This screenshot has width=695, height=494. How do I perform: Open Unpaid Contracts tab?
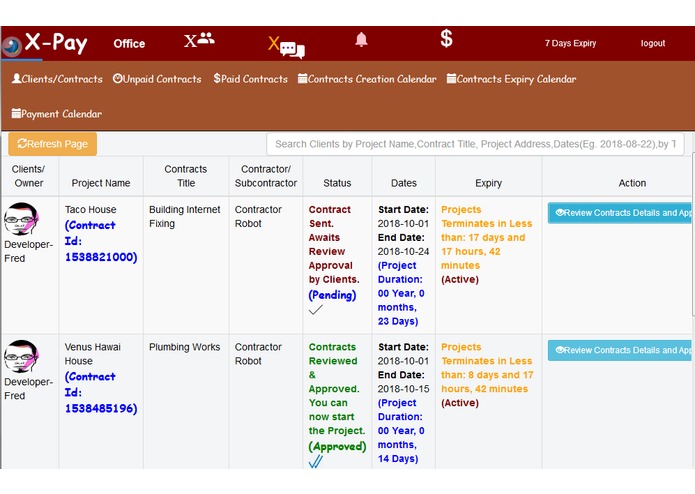tap(157, 79)
